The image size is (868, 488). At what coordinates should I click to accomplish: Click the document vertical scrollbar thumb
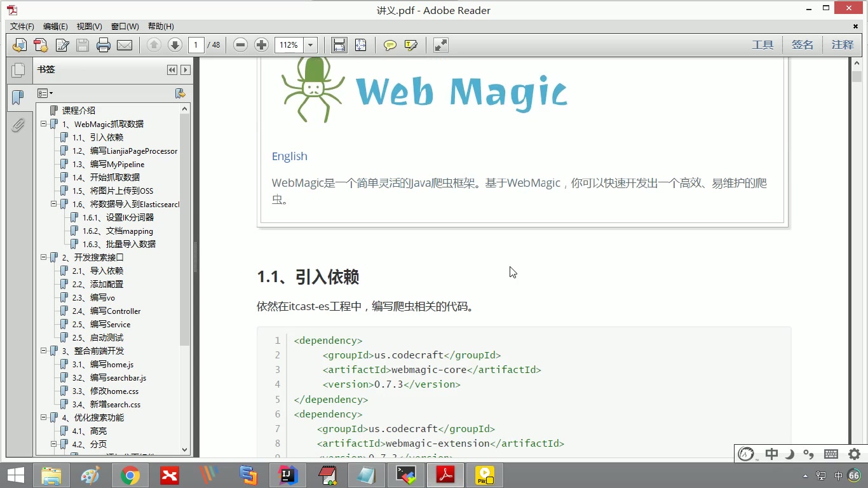[x=857, y=77]
